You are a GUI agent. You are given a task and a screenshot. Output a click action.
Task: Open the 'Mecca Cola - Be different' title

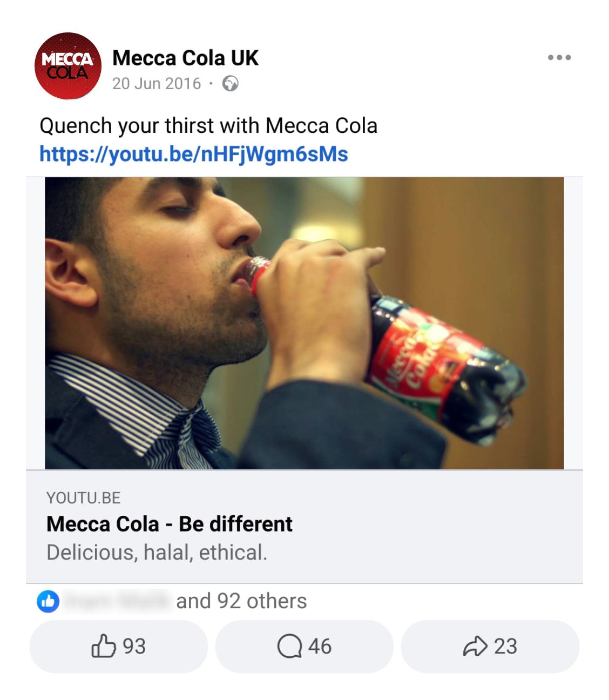coord(169,524)
